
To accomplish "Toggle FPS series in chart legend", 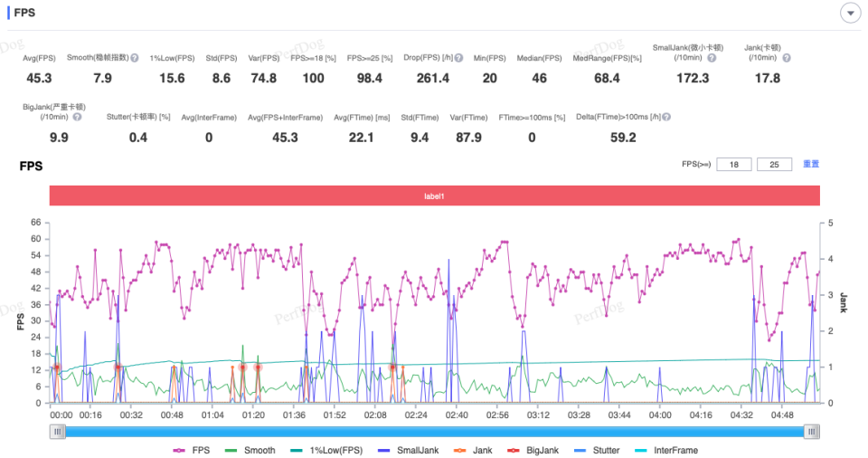I will [192, 450].
